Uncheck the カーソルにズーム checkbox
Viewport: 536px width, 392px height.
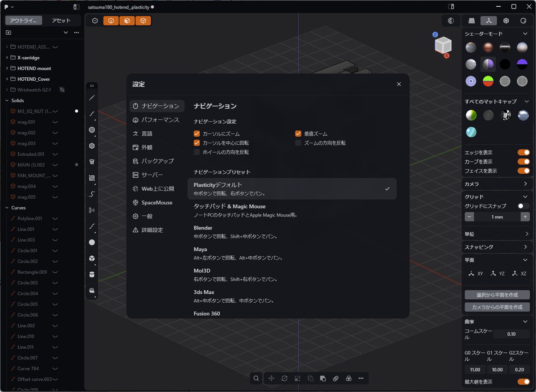(197, 133)
